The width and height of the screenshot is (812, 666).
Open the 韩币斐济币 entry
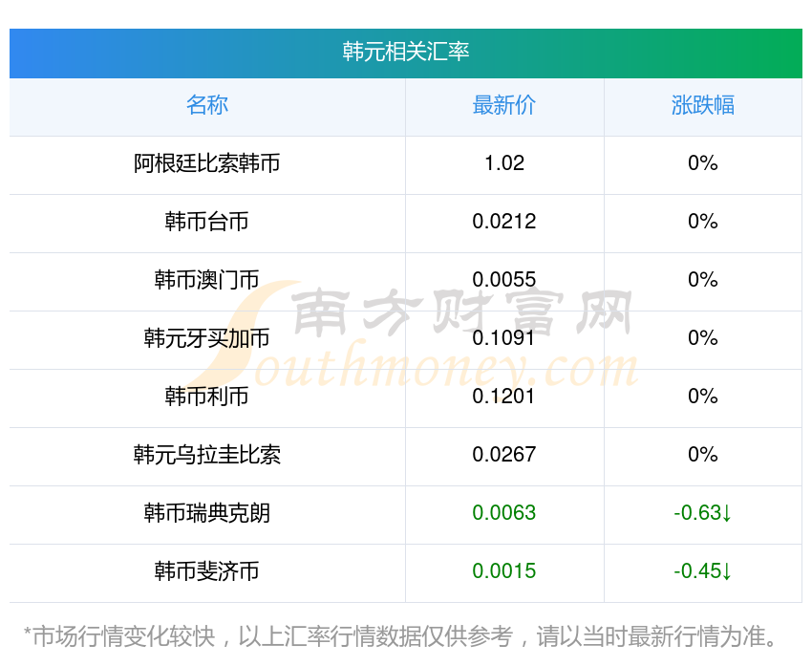[207, 571]
